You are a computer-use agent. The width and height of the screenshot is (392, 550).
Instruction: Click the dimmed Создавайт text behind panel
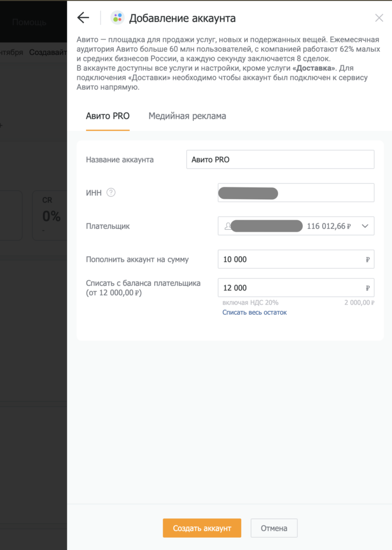point(48,53)
